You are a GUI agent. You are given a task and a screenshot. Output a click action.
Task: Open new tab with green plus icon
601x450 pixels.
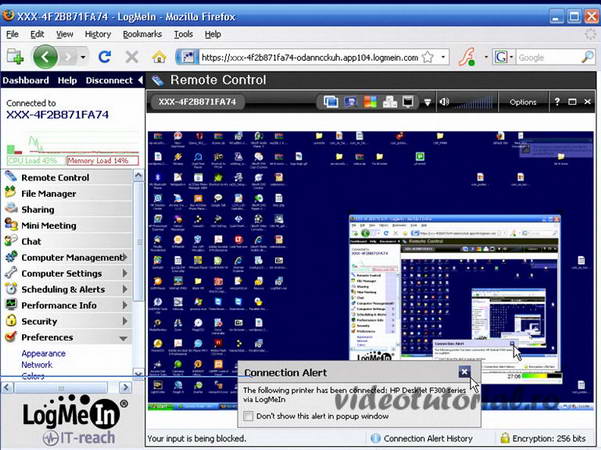(x=15, y=57)
